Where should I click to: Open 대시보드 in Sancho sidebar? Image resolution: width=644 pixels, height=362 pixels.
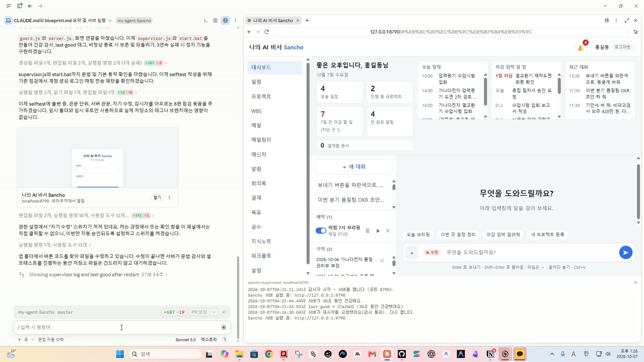[275, 67]
